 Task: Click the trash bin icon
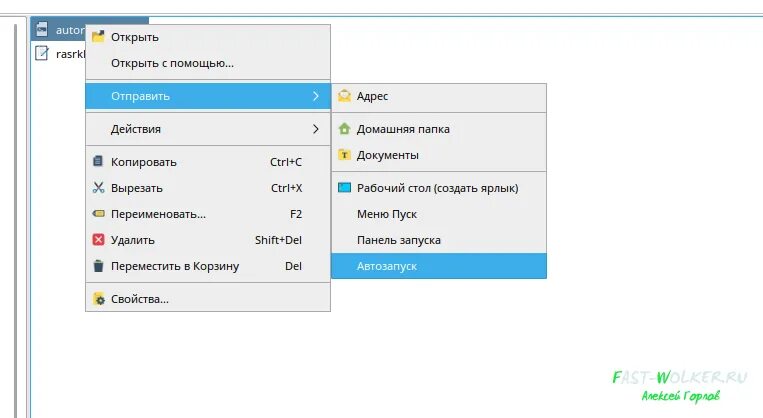(98, 266)
